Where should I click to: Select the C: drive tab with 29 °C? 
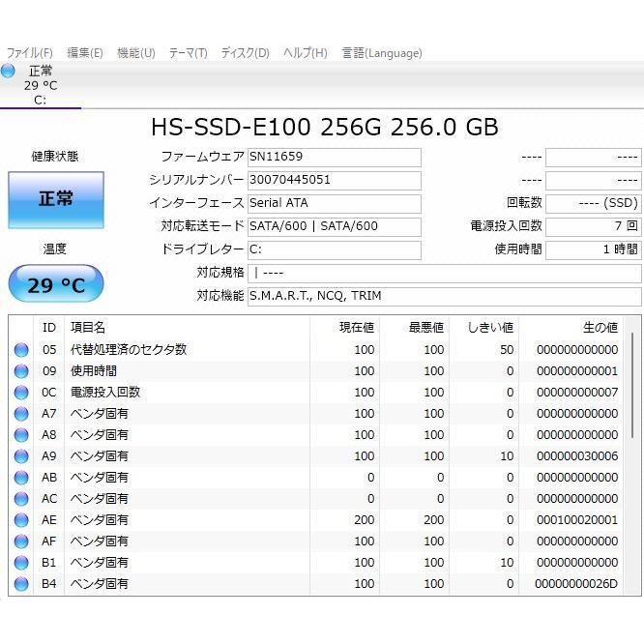(x=41, y=85)
